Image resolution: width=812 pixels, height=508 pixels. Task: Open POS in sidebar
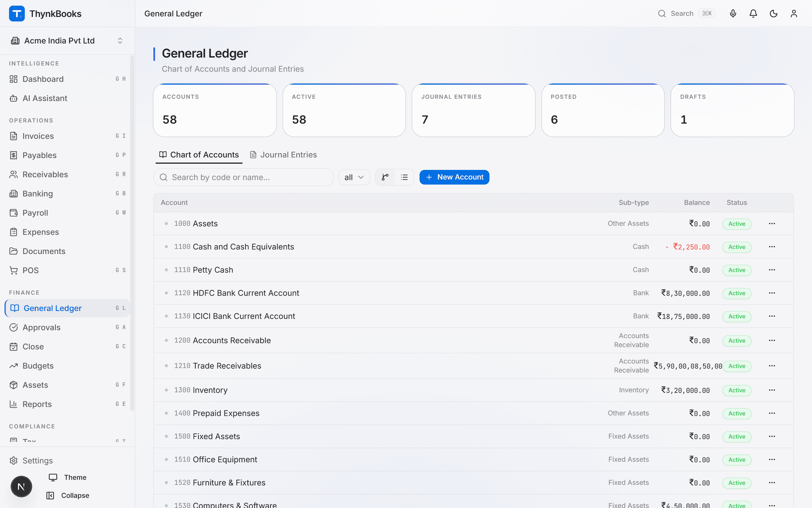click(x=67, y=270)
